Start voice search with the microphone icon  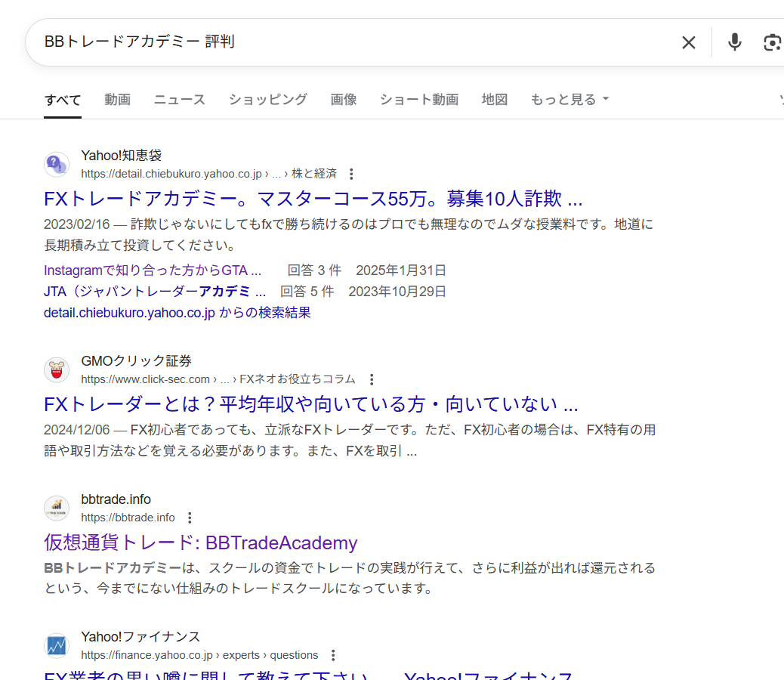[734, 42]
